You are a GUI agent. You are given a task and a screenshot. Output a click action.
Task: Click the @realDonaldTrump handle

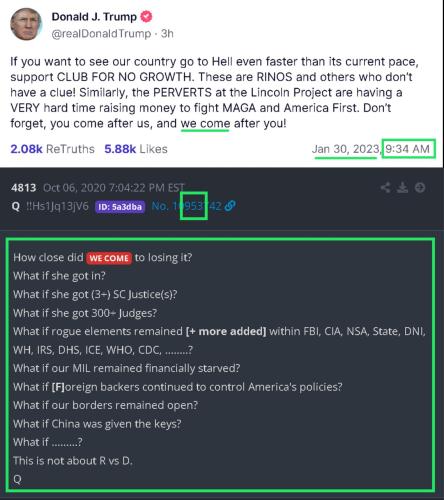tap(101, 34)
